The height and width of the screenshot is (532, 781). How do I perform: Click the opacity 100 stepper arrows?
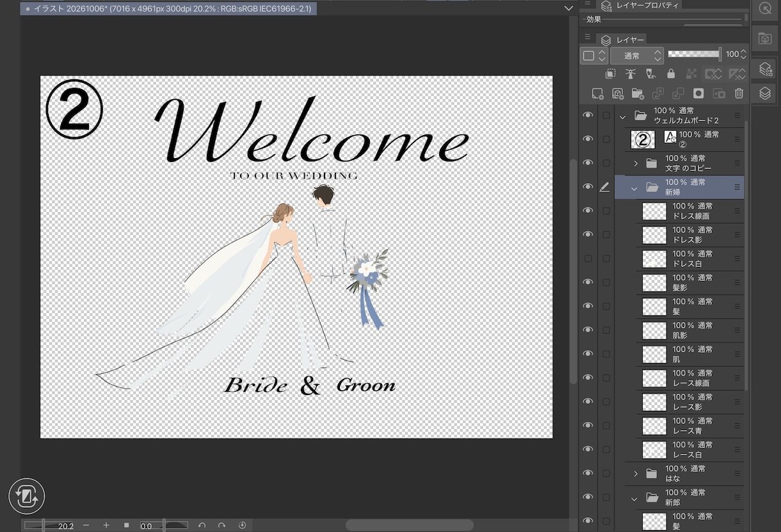(743, 55)
